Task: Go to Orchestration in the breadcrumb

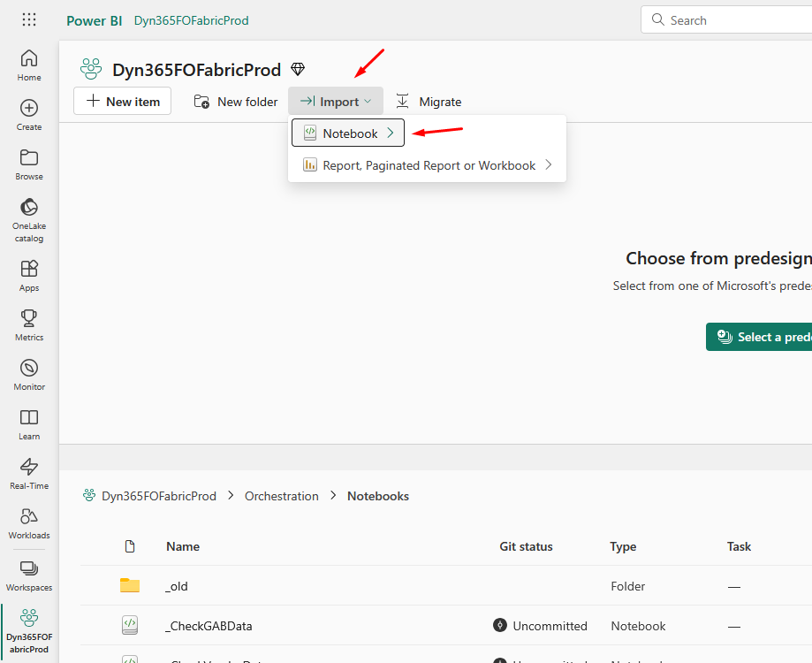Action: [x=282, y=496]
